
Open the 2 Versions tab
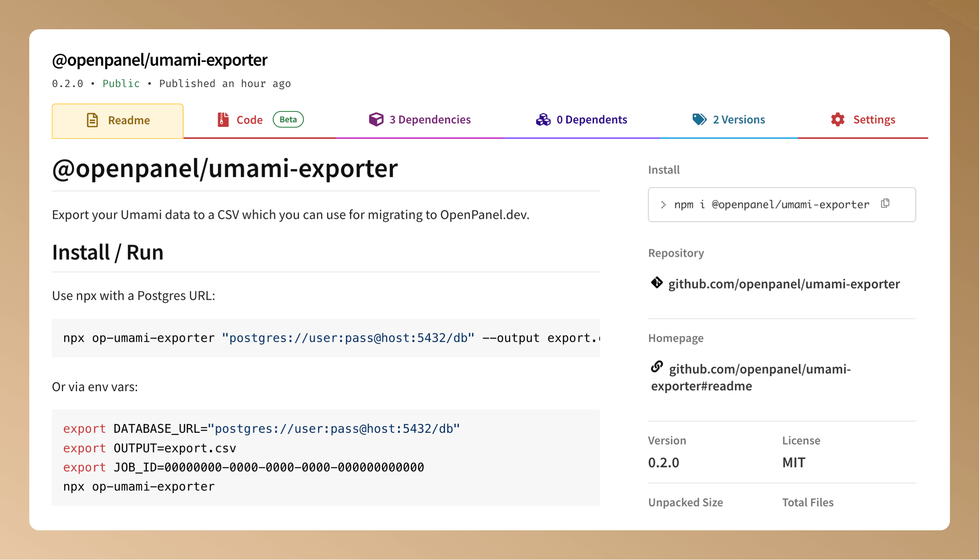tap(738, 120)
